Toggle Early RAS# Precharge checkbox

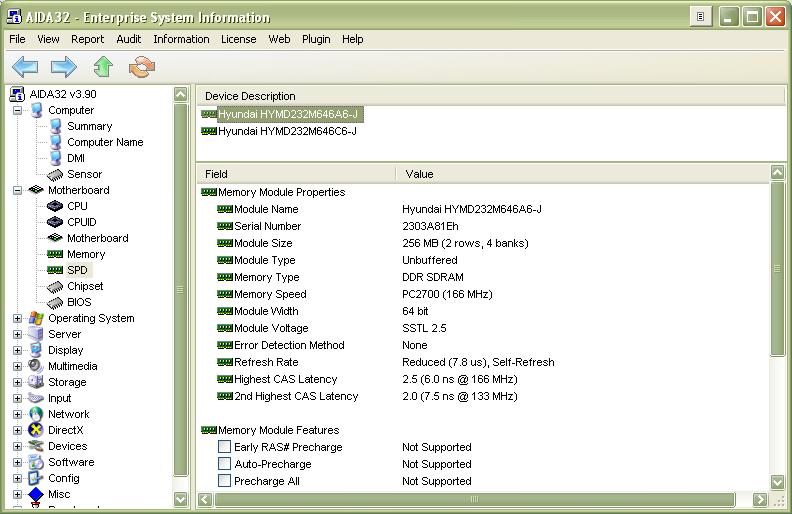click(224, 446)
